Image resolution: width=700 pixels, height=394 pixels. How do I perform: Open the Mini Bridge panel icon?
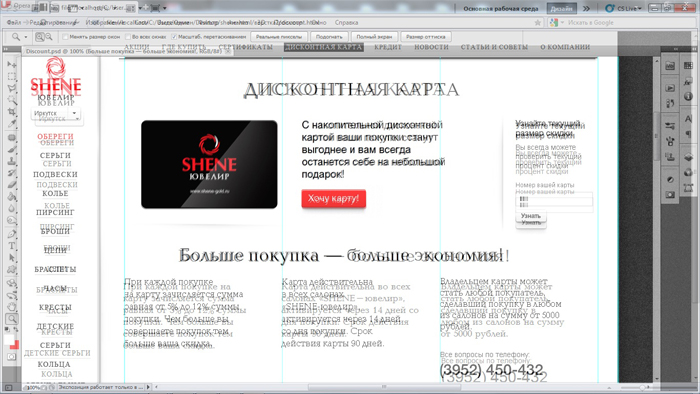click(670, 66)
